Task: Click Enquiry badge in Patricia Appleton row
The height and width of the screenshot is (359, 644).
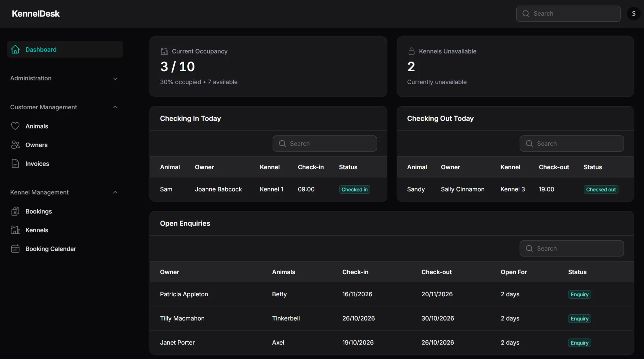Action: pyautogui.click(x=579, y=294)
